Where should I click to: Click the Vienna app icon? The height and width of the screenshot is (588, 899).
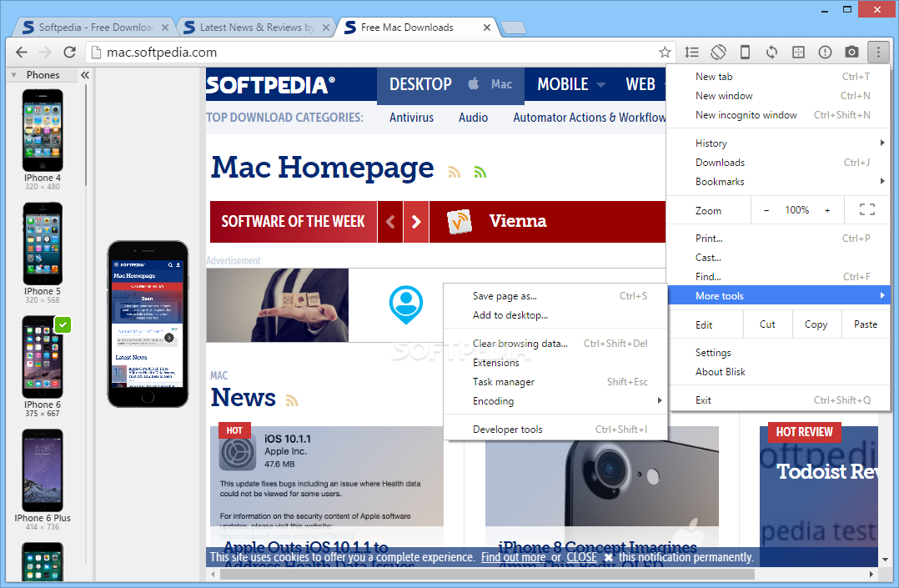coord(460,221)
